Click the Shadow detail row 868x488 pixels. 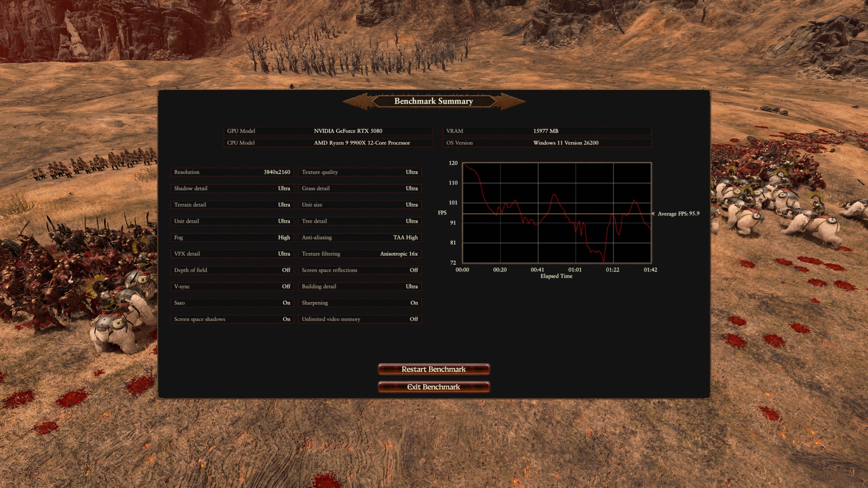(x=232, y=188)
